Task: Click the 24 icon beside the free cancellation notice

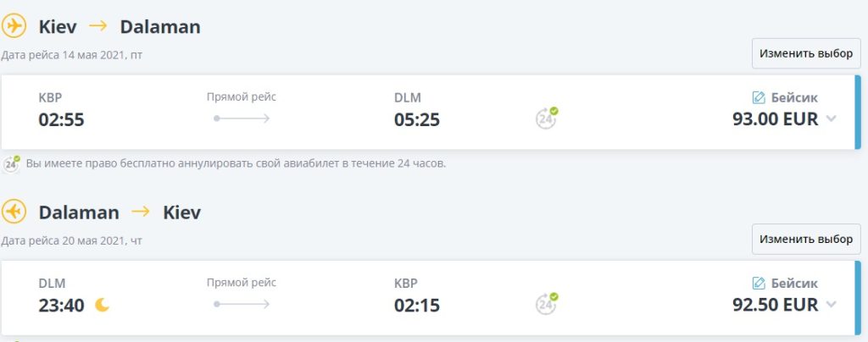Action: tap(12, 163)
